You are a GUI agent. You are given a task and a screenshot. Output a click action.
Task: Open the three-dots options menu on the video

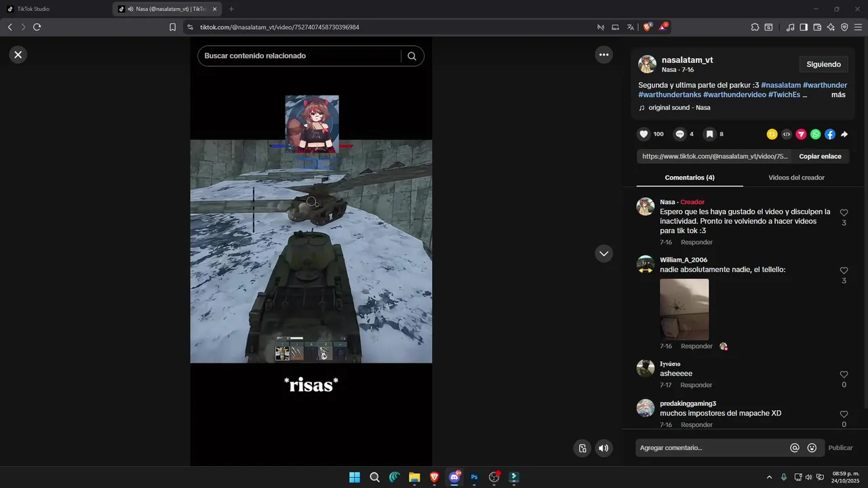(604, 55)
